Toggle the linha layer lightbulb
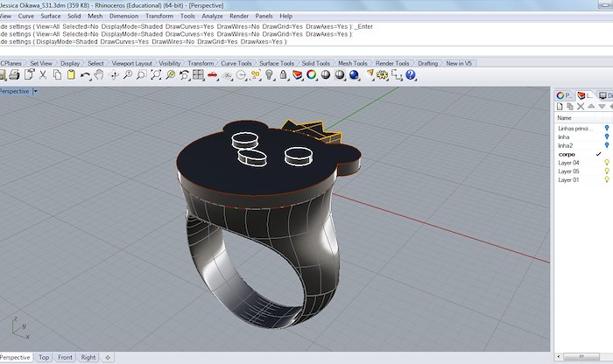The image size is (613, 364). (x=607, y=136)
